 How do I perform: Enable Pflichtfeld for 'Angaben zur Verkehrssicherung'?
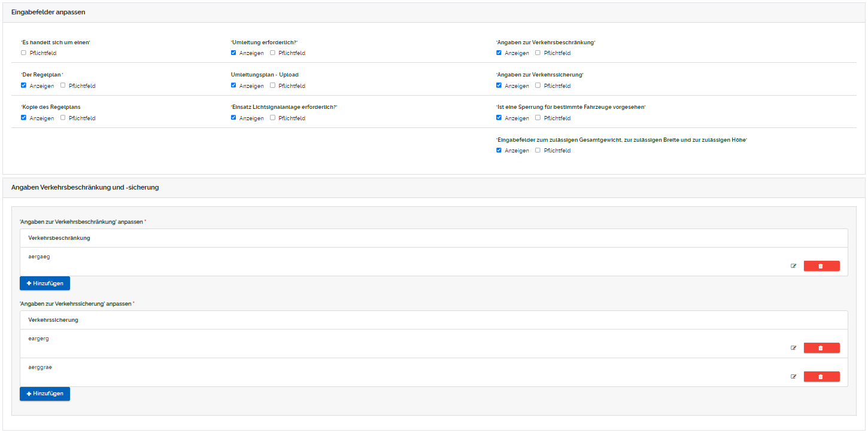538,86
